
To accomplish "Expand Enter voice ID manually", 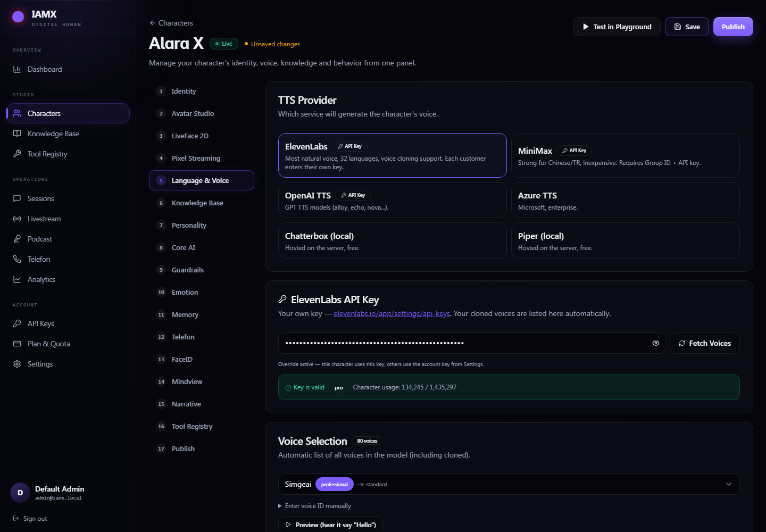I will (314, 506).
